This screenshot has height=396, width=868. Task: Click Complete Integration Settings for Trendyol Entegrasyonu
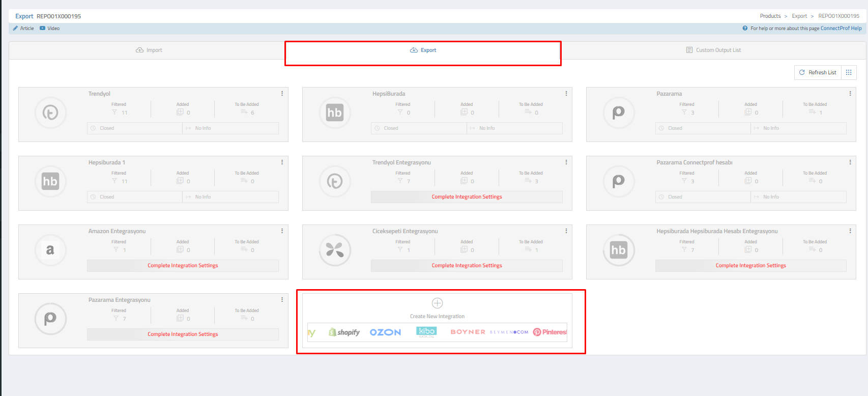467,197
